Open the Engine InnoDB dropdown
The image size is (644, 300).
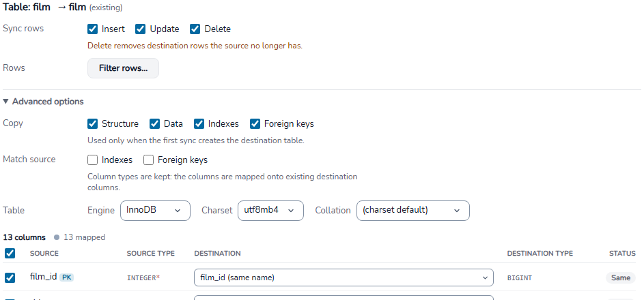155,211
